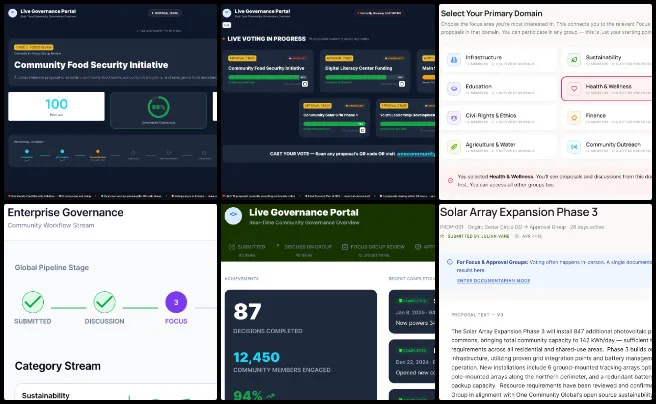Click the Submitted green checkmark stage in Enterprise Governance

pyautogui.click(x=33, y=302)
